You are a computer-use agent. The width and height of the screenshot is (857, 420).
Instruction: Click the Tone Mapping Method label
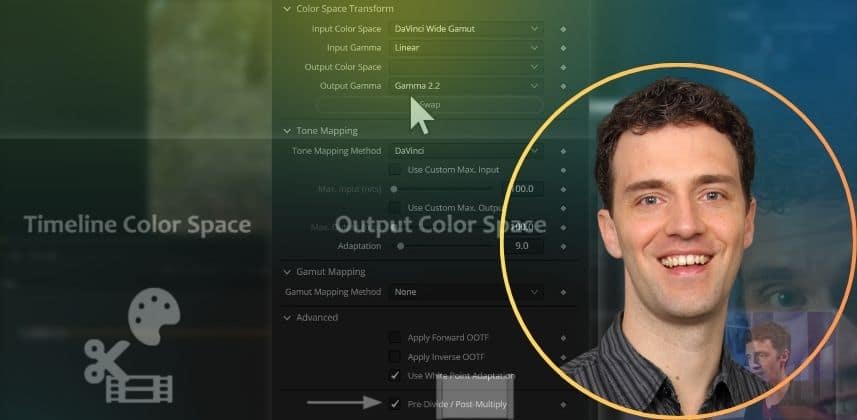coord(337,151)
